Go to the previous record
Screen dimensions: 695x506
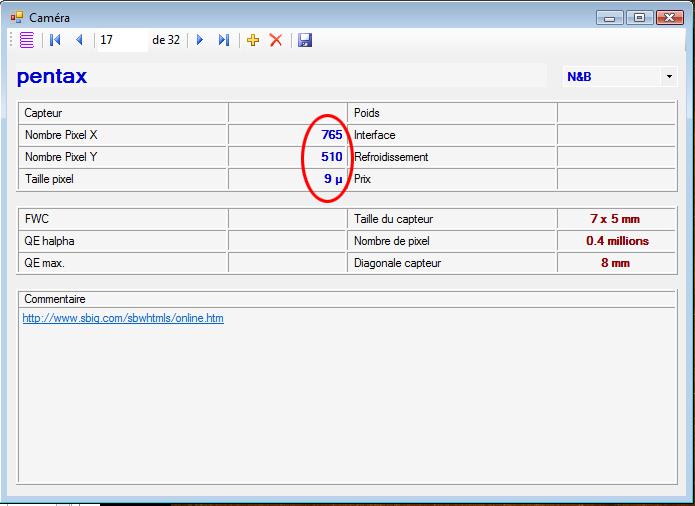click(x=80, y=40)
